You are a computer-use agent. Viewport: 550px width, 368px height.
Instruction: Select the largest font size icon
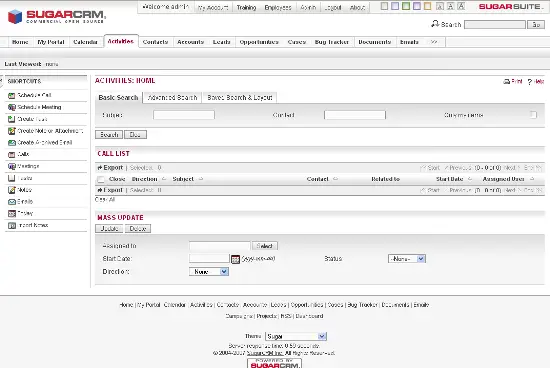point(461,6)
